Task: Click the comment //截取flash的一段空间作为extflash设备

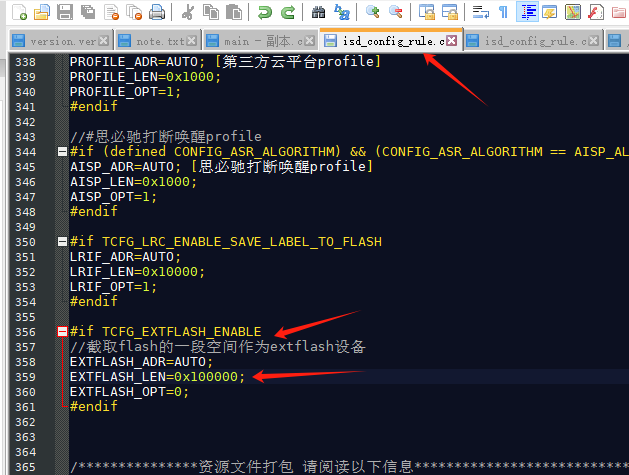Action: tap(218, 347)
